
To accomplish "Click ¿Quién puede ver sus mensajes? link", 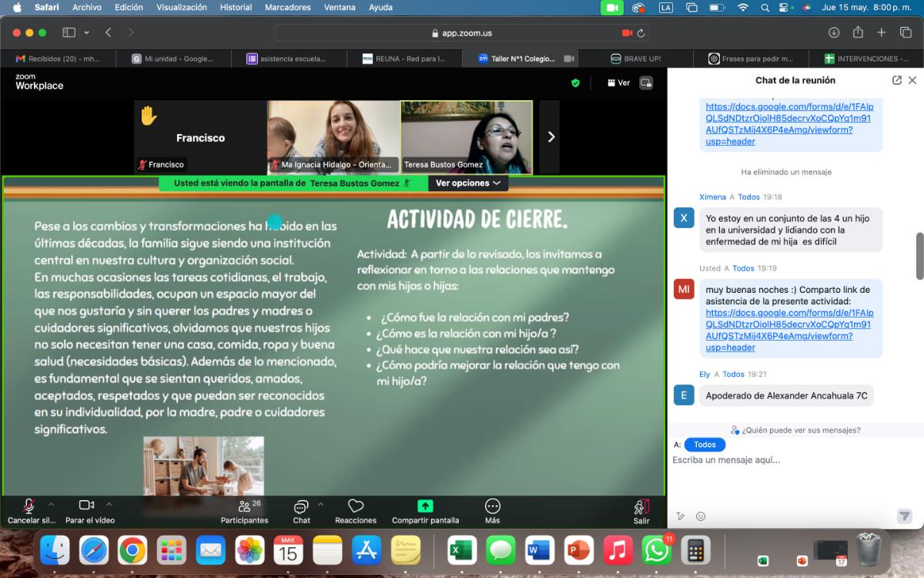I will pyautogui.click(x=796, y=430).
